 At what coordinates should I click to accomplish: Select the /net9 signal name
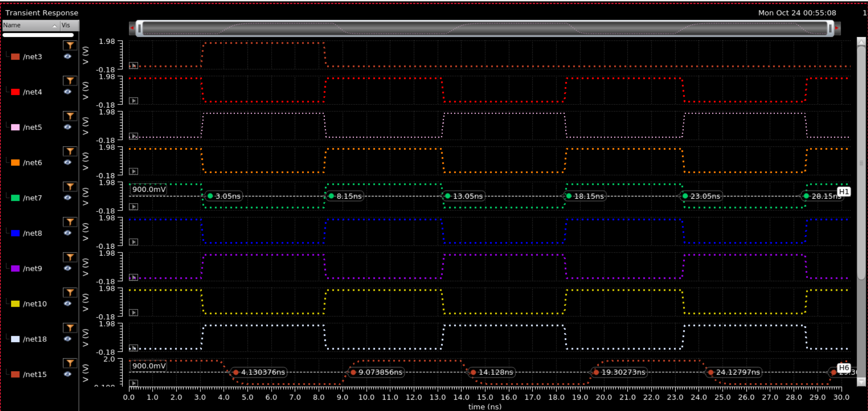[32, 268]
